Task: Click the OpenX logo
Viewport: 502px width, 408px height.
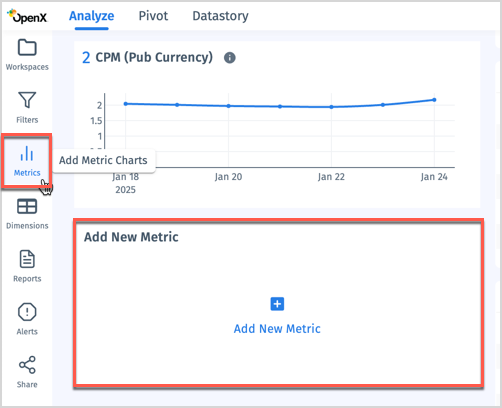Action: pos(28,16)
